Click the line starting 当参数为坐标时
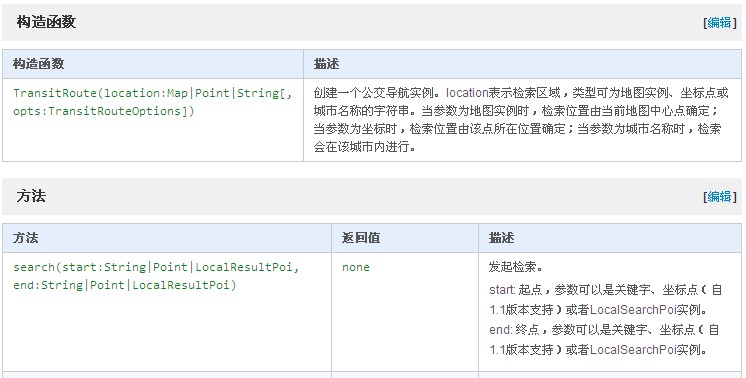This screenshot has height=378, width=746. click(x=518, y=129)
